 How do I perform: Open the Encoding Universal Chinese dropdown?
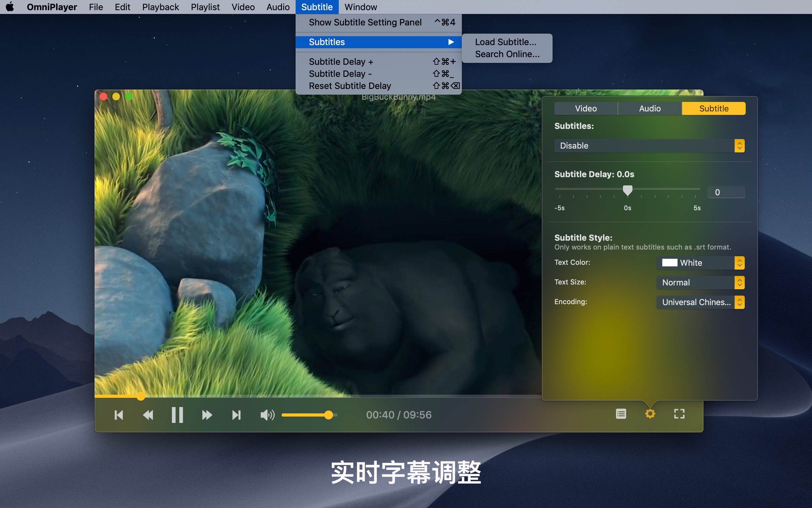click(701, 302)
